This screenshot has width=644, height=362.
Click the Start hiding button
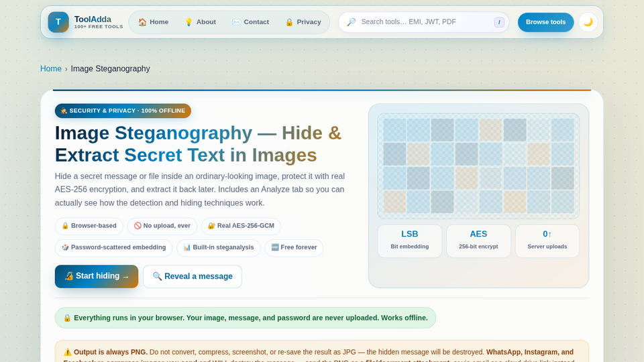pos(97,276)
